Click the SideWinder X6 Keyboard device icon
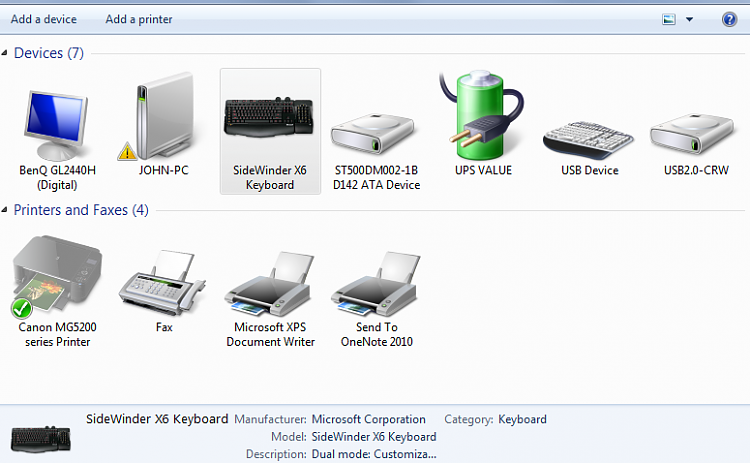 pos(269,117)
